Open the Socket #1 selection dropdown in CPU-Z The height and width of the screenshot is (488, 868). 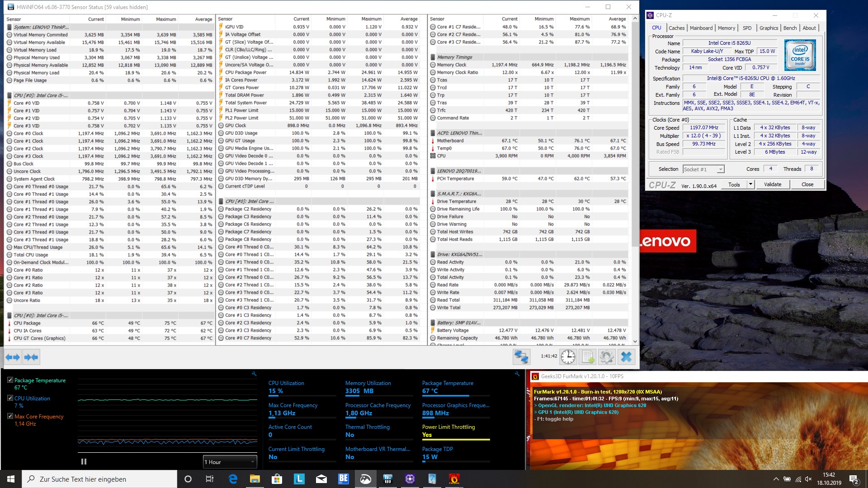[703, 169]
